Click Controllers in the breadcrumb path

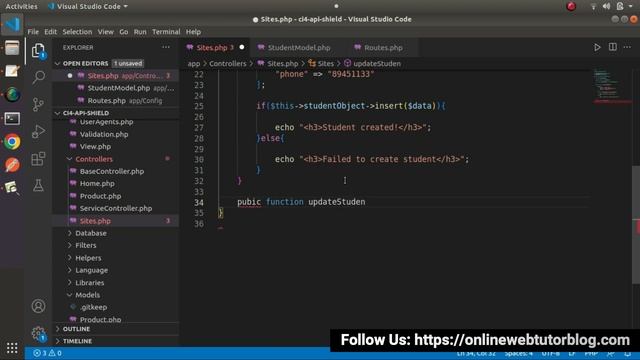(x=228, y=64)
